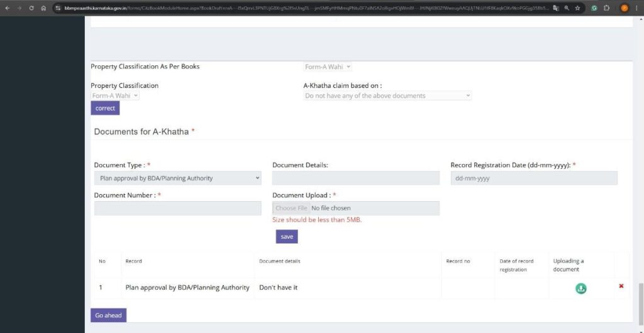Bookmark this page with the star icon
644x333 pixels.
click(577, 8)
